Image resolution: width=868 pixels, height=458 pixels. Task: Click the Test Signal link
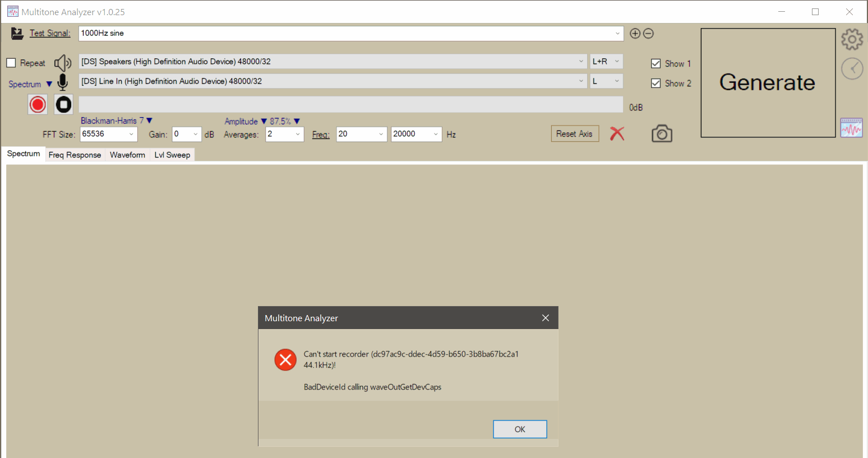pyautogui.click(x=50, y=33)
